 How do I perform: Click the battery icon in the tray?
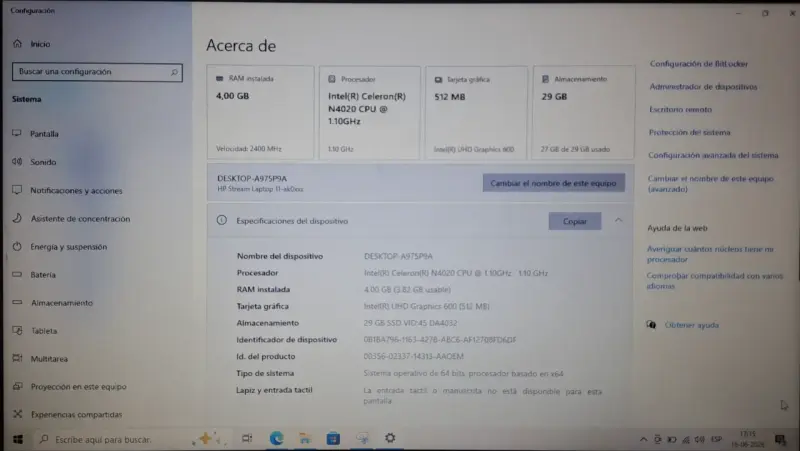pyautogui.click(x=671, y=439)
